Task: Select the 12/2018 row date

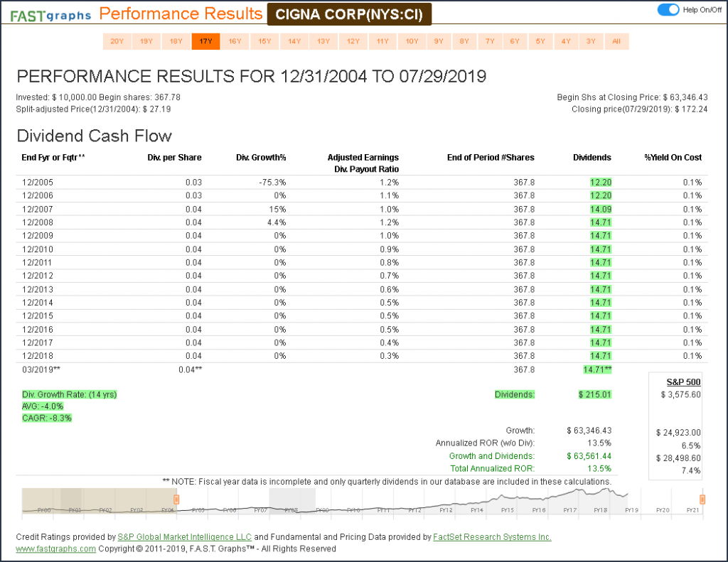Action: [38, 356]
